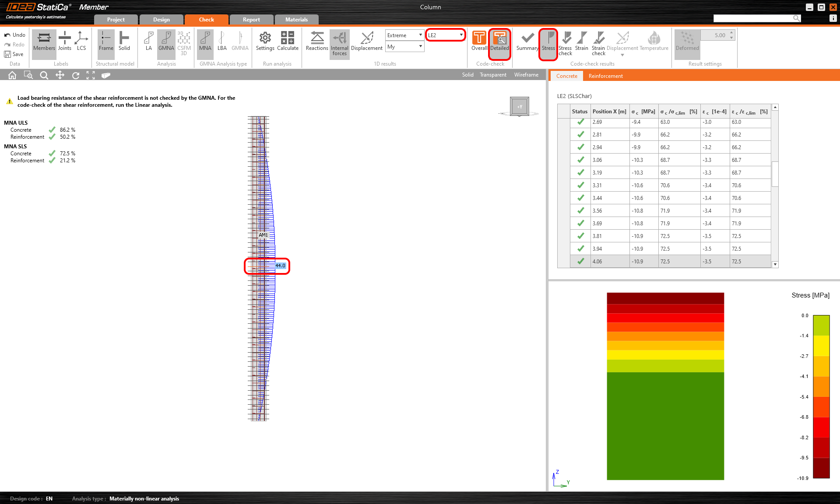
Task: Show Reactions results
Action: tap(316, 42)
